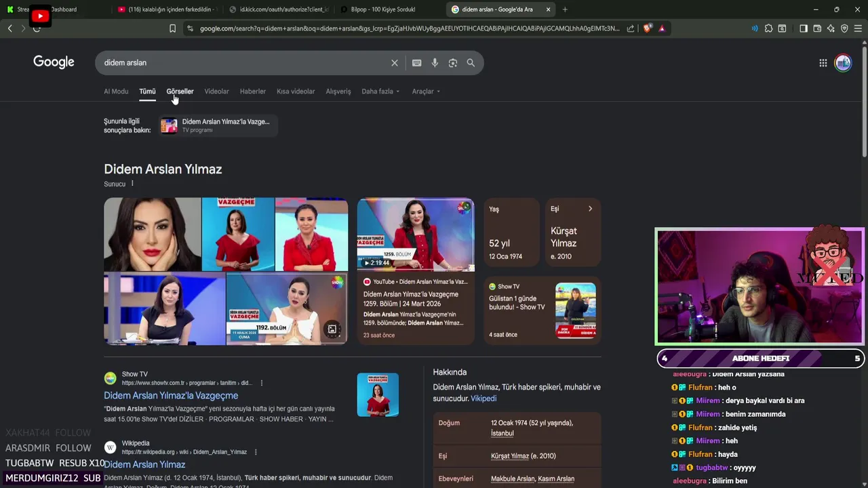Open the Google apps grid icon
The width and height of the screenshot is (868, 488).
823,63
